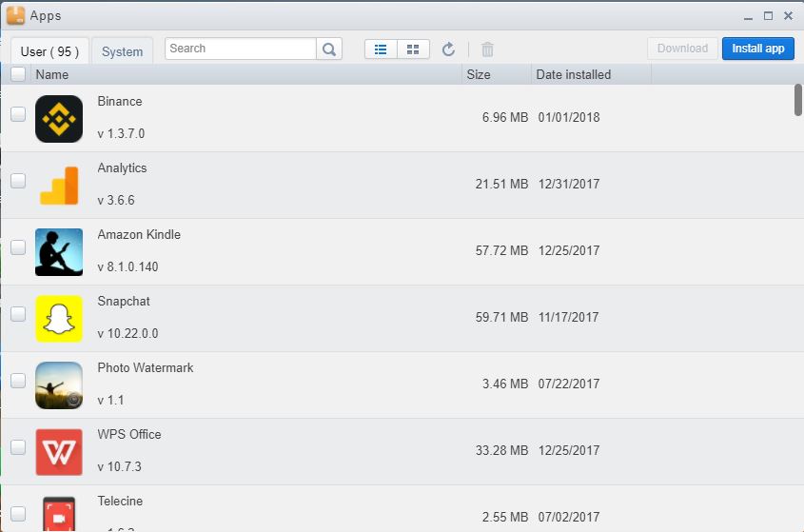
Task: Click version text v 1.1
Action: 110,400
